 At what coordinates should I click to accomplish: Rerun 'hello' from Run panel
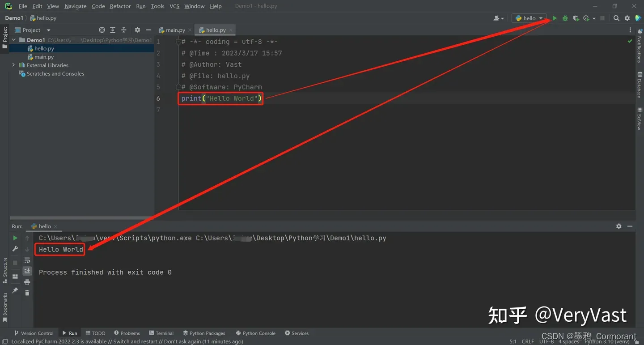click(15, 238)
